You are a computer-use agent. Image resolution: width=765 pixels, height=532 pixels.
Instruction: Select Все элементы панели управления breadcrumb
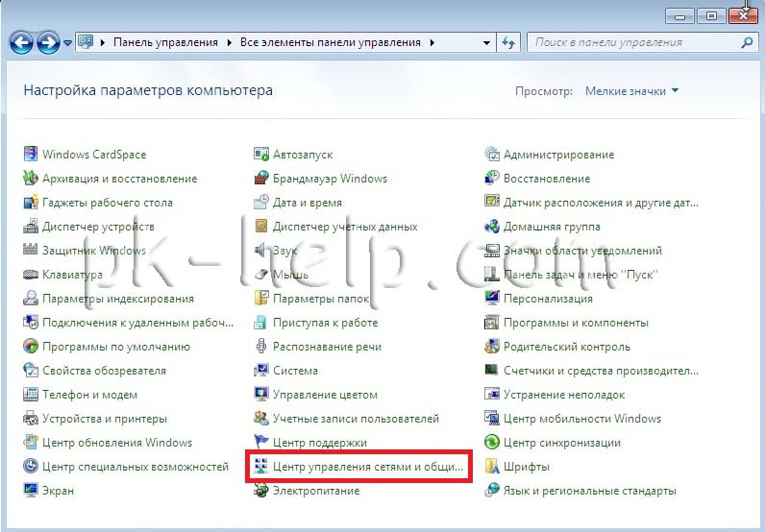pyautogui.click(x=331, y=42)
